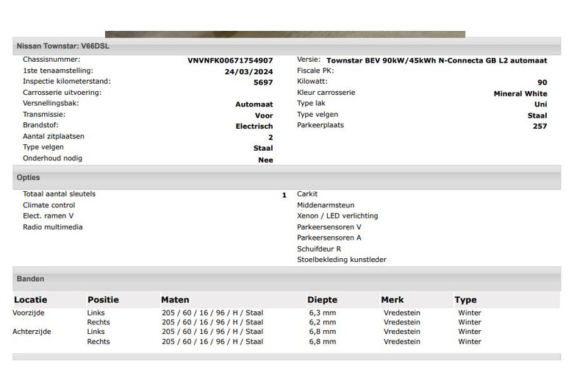Image resolution: width=588 pixels, height=392 pixels.
Task: Click the Mineral White body colour value
Action: [x=520, y=93]
